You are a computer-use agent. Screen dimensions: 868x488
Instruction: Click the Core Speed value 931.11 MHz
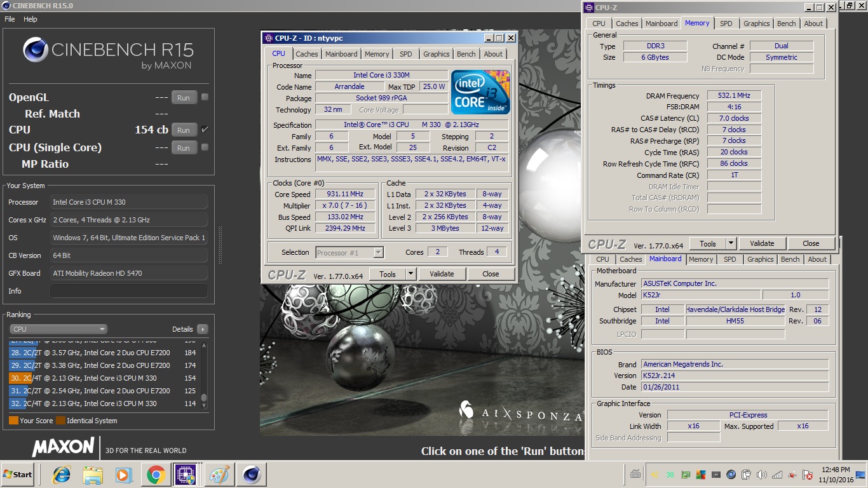[346, 194]
